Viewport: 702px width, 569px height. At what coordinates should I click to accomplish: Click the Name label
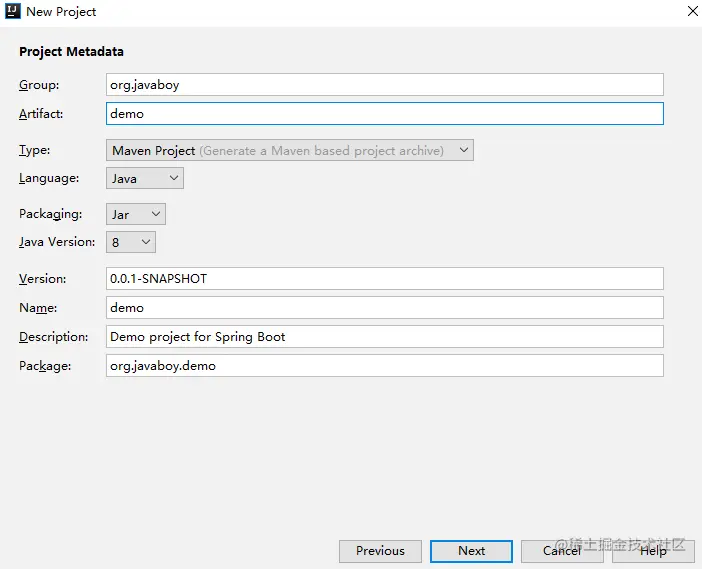tap(38, 308)
